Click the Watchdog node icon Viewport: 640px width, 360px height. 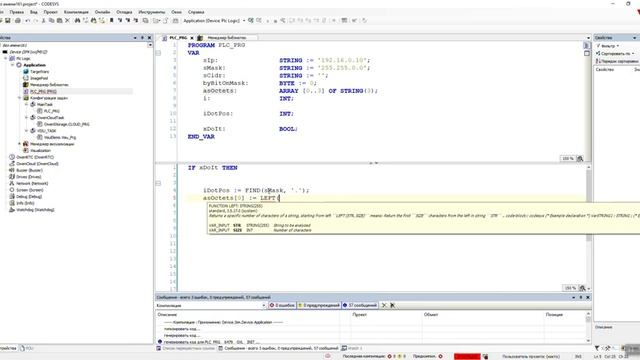(12, 209)
